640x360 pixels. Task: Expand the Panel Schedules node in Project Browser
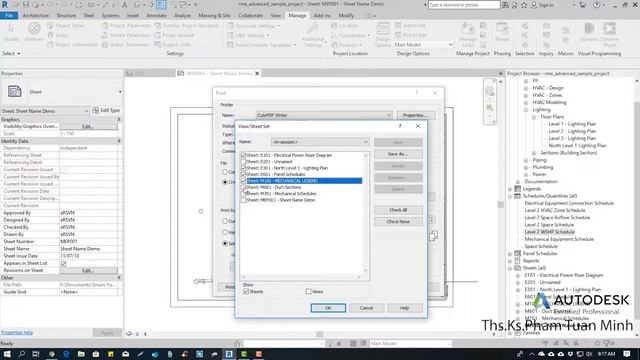pyautogui.click(x=510, y=253)
